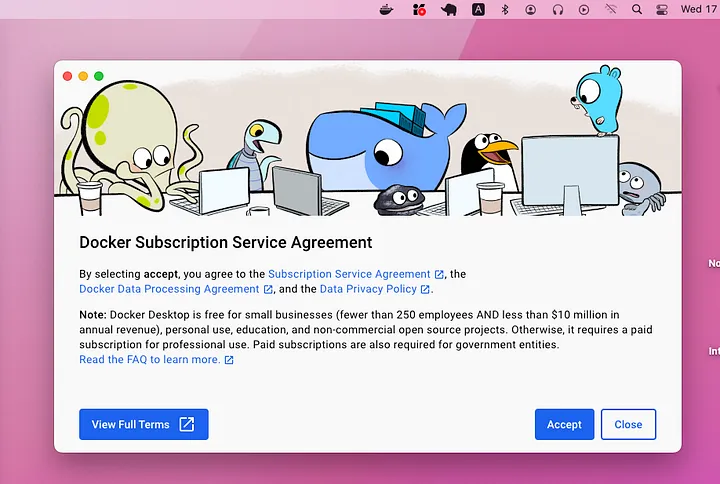Click external-link icon after Subscription Service Agreement
Screen dimensions: 720x484
(439, 275)
